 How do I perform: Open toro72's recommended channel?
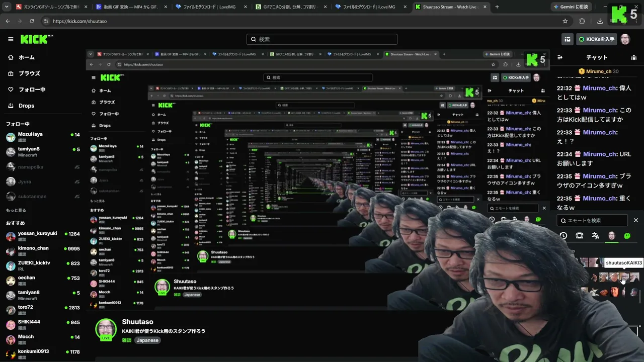point(43,310)
